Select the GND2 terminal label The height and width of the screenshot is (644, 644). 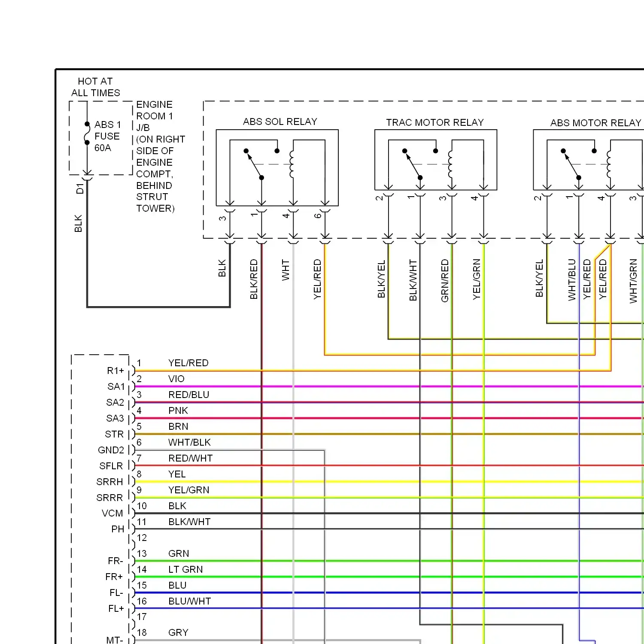pos(111,450)
